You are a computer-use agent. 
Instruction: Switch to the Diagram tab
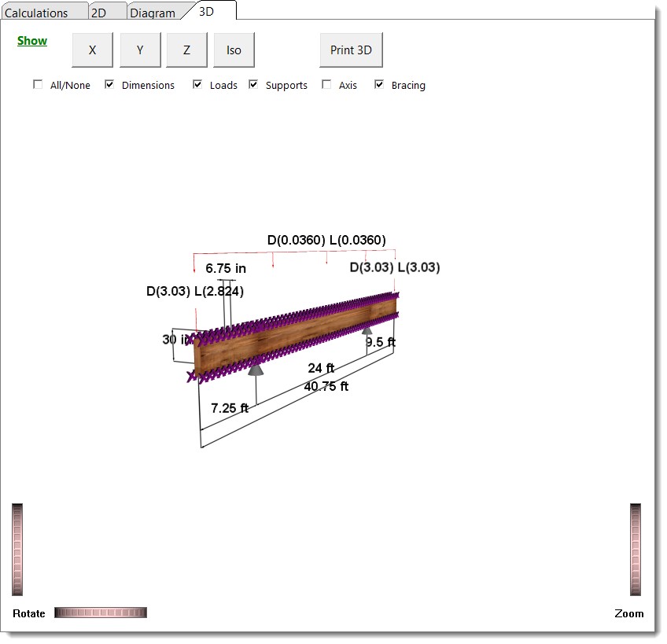tap(153, 13)
